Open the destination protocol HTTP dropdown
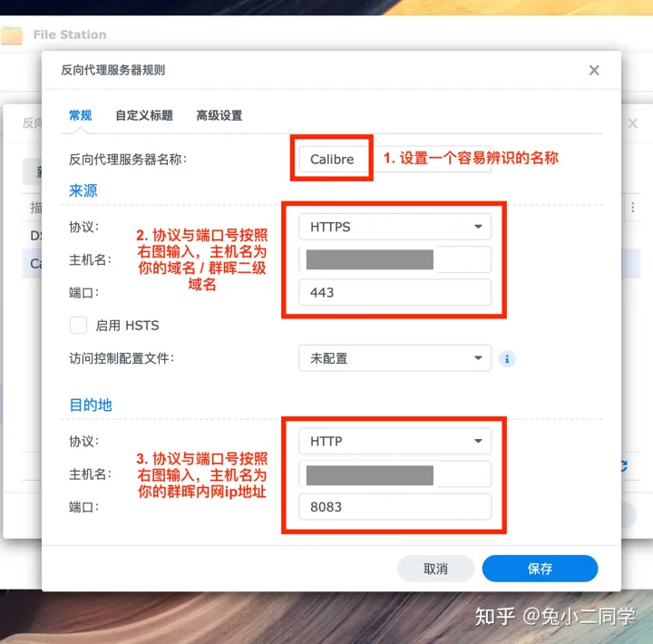Image resolution: width=653 pixels, height=644 pixels. pyautogui.click(x=395, y=441)
